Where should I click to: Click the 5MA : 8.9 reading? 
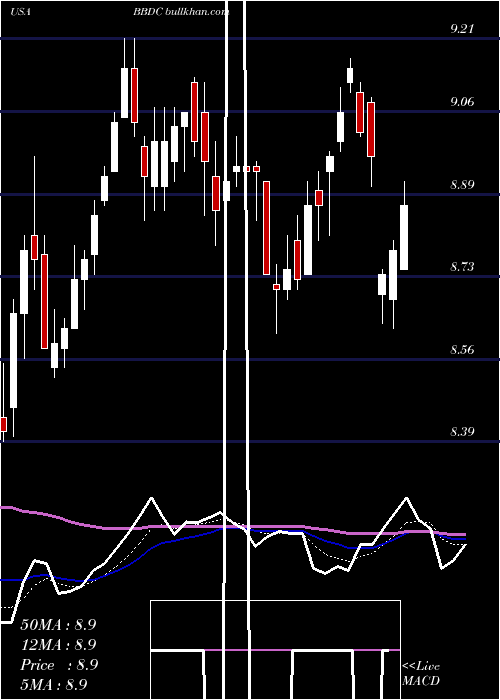[54, 684]
